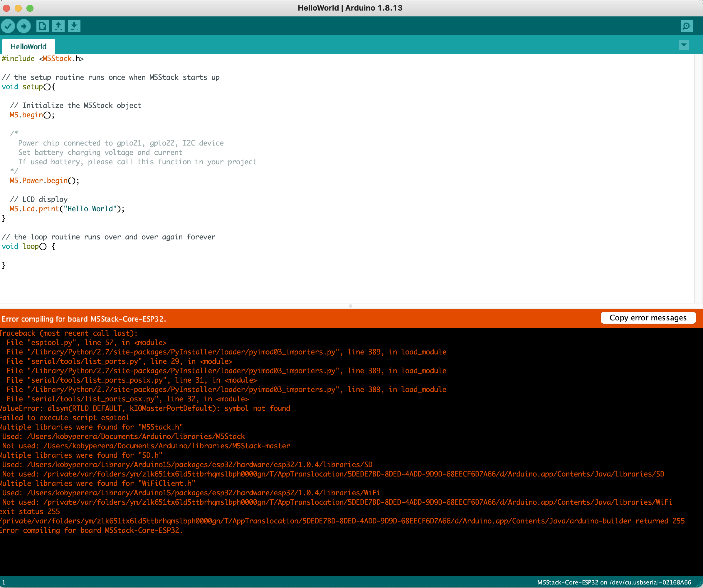Click the final console line 'Error compiling for board M5Stack-Core-ESP32.'
Viewport: 703px width, 588px height.
tap(91, 530)
